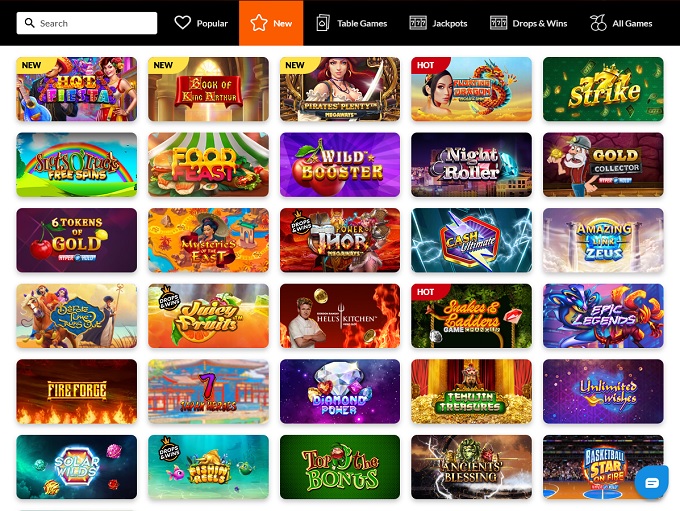Viewport: 680px width, 511px height.
Task: Launch Book of King Arthur game
Action: [x=208, y=89]
